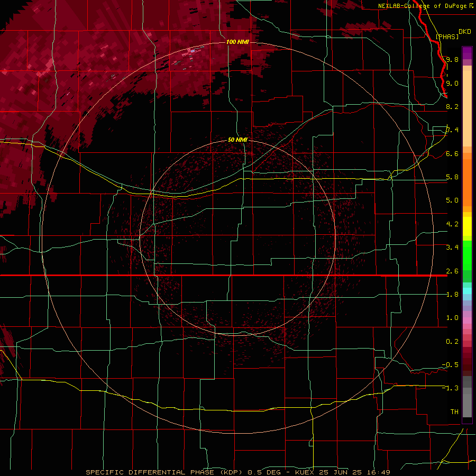Select the purple segment atop the color bar
This screenshot has height=476, width=476.
(467, 53)
